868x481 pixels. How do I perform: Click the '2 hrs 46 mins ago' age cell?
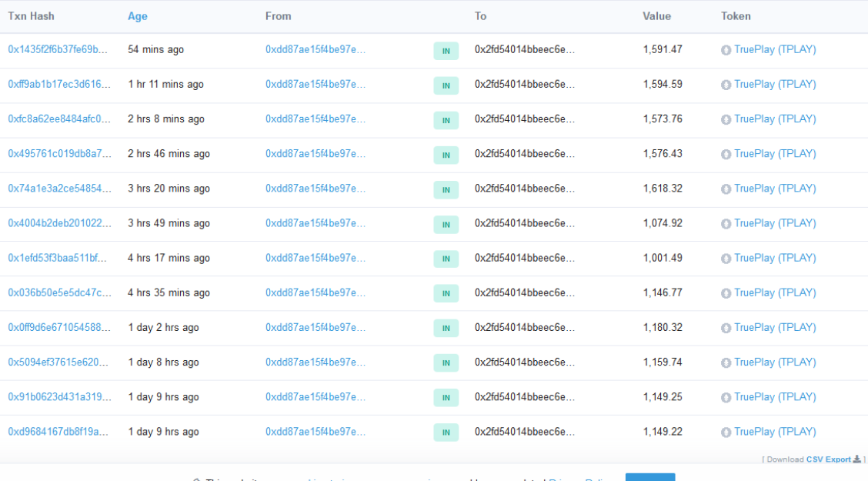click(x=169, y=153)
